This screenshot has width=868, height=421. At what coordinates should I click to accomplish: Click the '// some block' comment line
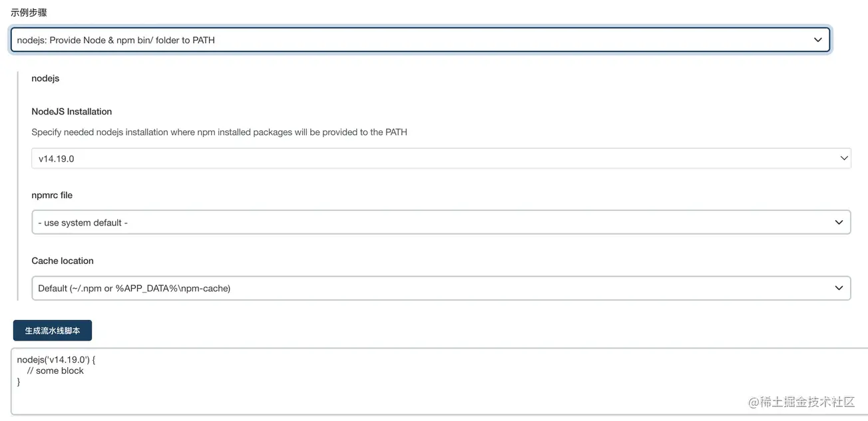pos(55,370)
